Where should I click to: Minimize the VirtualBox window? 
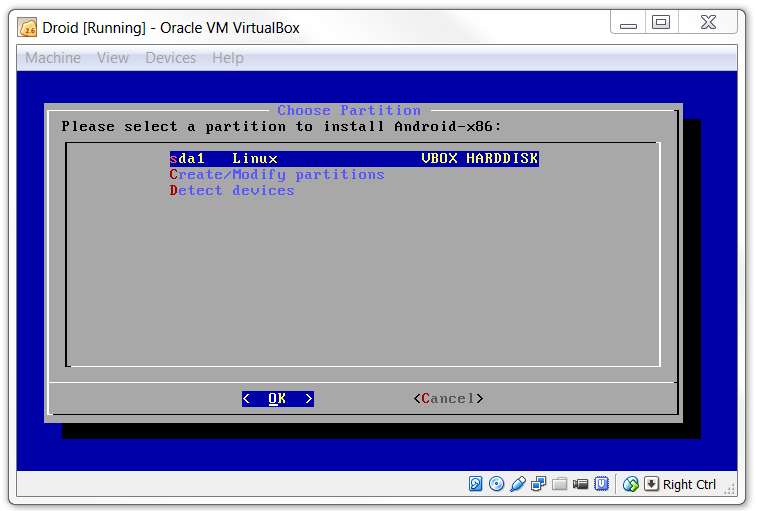pyautogui.click(x=628, y=23)
